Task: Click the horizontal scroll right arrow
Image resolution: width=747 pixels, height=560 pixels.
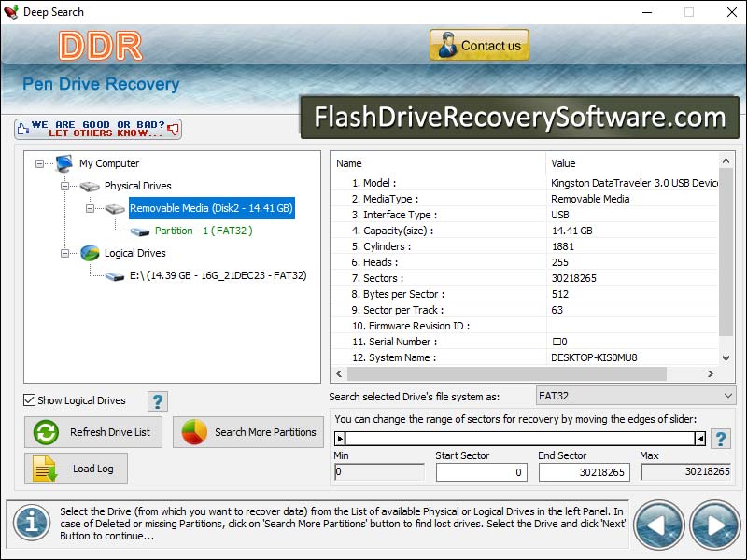Action: pos(711,374)
